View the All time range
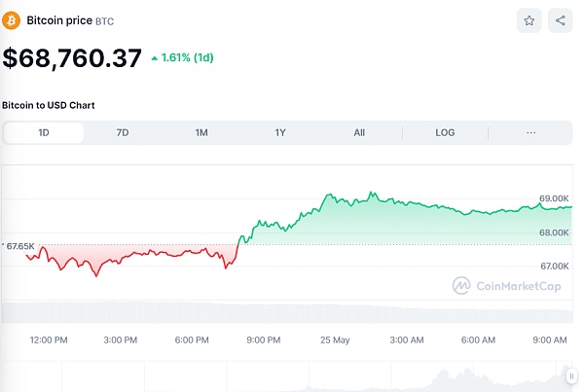The image size is (584, 392). click(x=359, y=132)
